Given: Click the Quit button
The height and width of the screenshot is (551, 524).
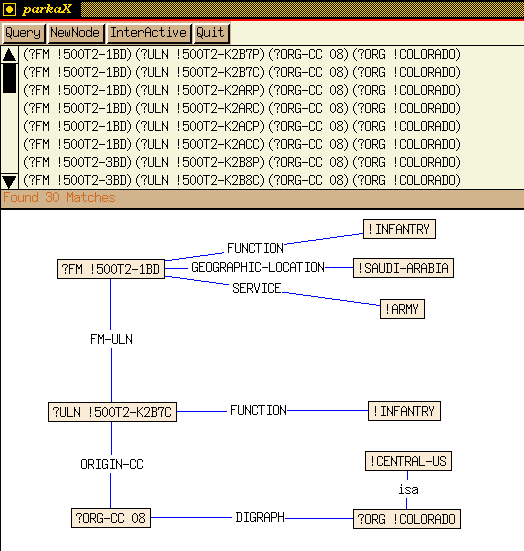Looking at the screenshot, I should tap(211, 33).
